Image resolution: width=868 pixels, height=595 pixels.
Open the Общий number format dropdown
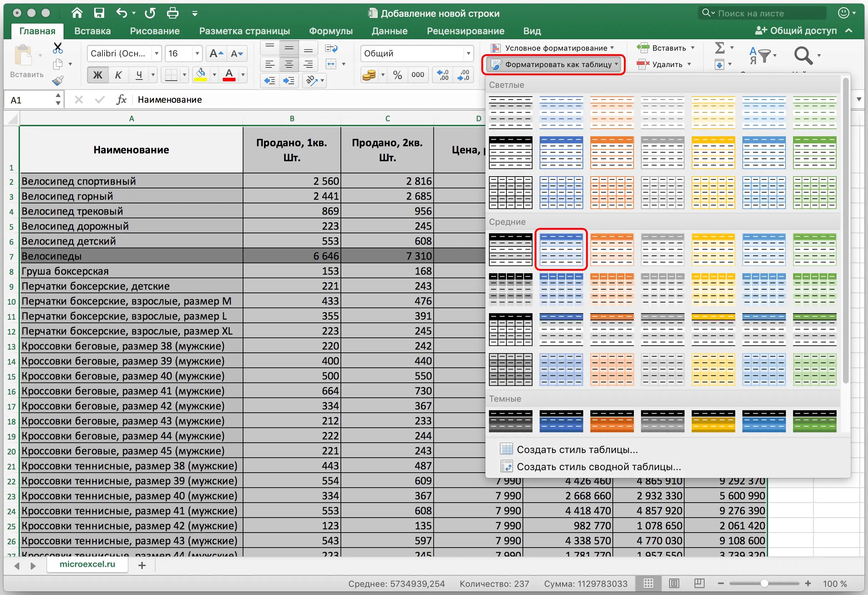[x=468, y=54]
